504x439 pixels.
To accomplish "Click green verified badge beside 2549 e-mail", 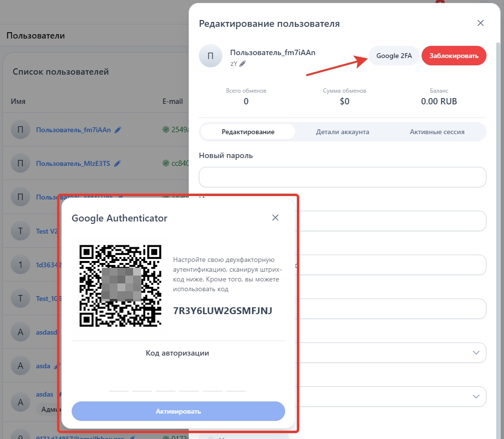I will pos(166,130).
